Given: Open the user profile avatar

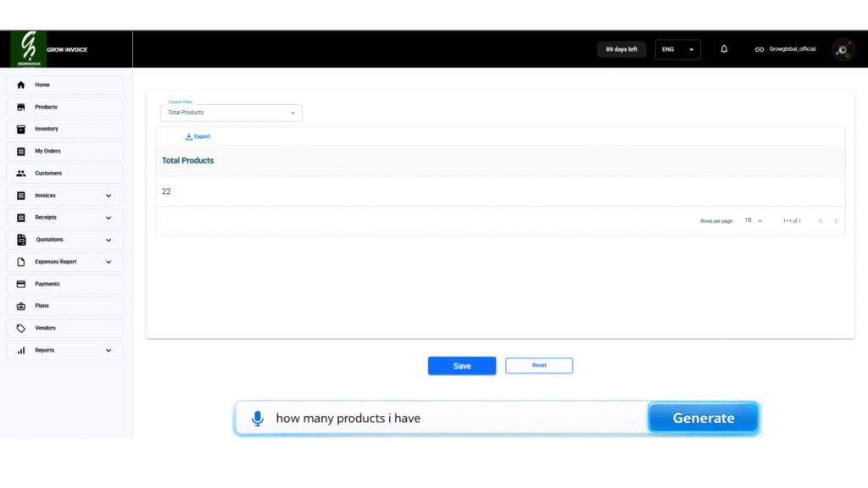Looking at the screenshot, I should pos(843,49).
